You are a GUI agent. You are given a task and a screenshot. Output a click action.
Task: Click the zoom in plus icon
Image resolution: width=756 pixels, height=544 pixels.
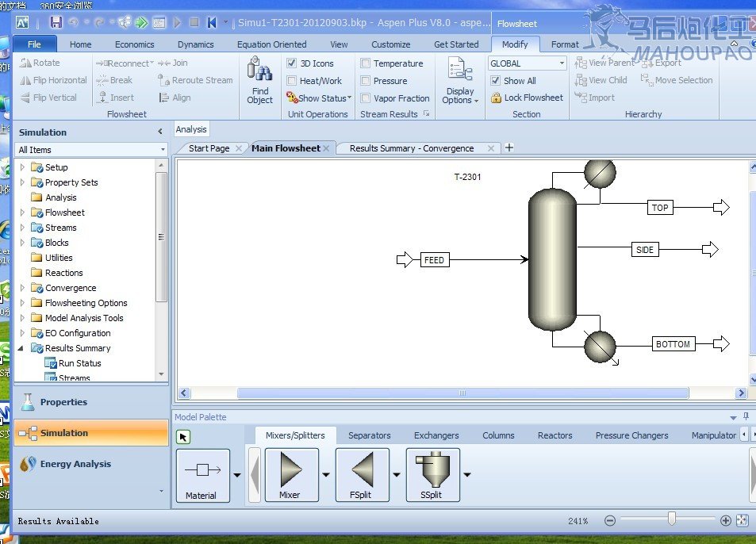coord(726,520)
